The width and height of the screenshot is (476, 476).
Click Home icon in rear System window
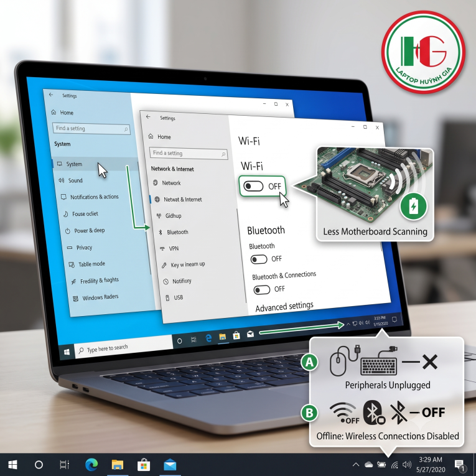[x=54, y=112]
